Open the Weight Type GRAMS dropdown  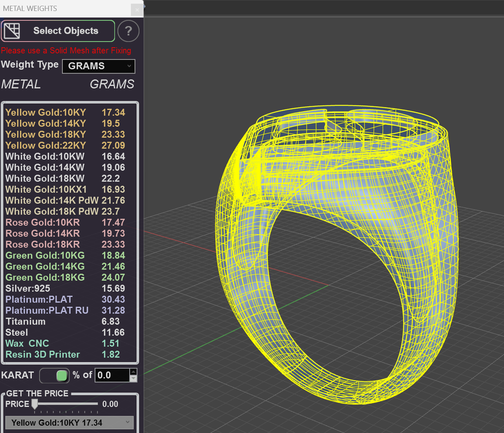pyautogui.click(x=98, y=66)
